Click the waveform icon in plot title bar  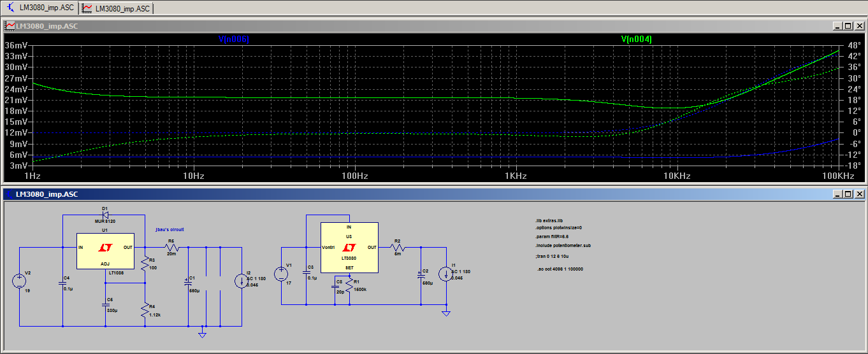click(x=10, y=25)
